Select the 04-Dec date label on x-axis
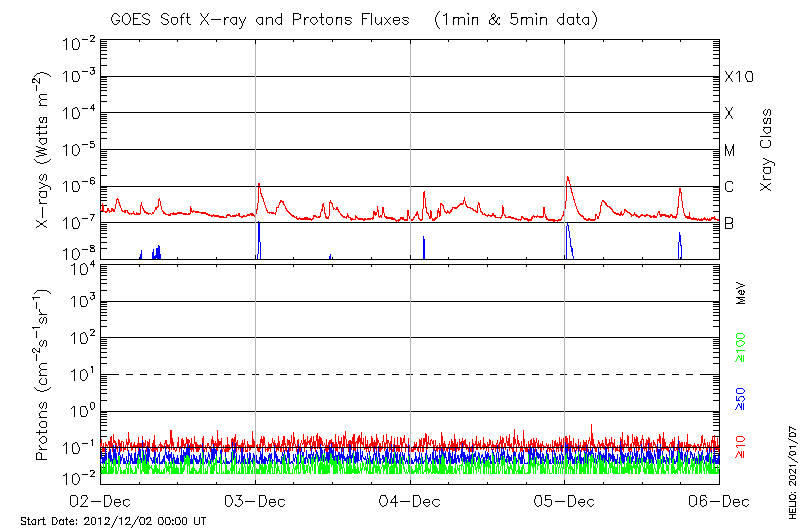 click(410, 501)
